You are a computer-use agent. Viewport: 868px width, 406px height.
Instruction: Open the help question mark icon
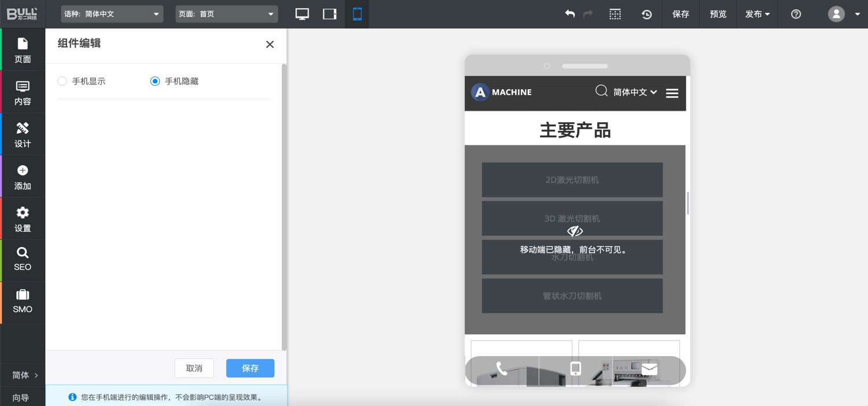click(x=796, y=14)
